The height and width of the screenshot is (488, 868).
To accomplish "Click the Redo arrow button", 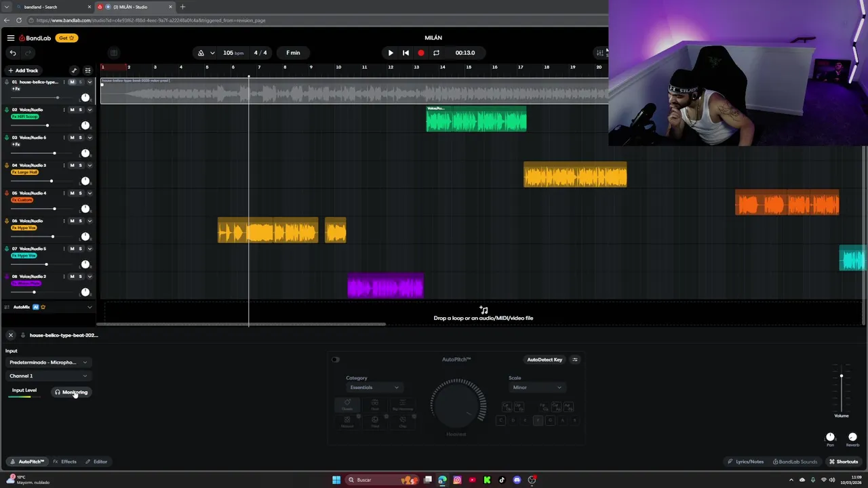I will coord(28,53).
